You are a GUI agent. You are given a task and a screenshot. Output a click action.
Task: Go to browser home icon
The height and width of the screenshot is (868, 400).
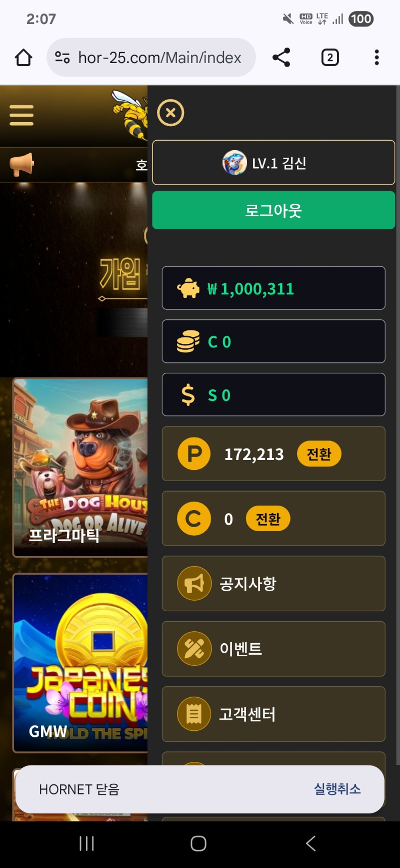[x=23, y=58]
